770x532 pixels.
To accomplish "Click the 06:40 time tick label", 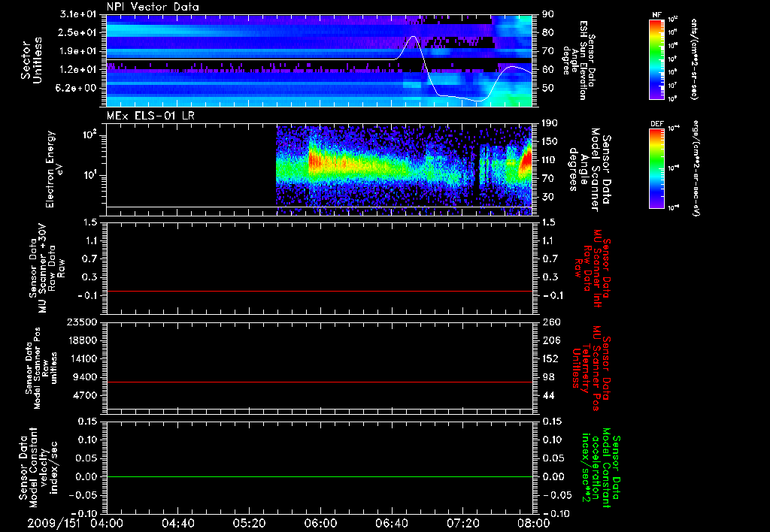I will click(x=391, y=523).
